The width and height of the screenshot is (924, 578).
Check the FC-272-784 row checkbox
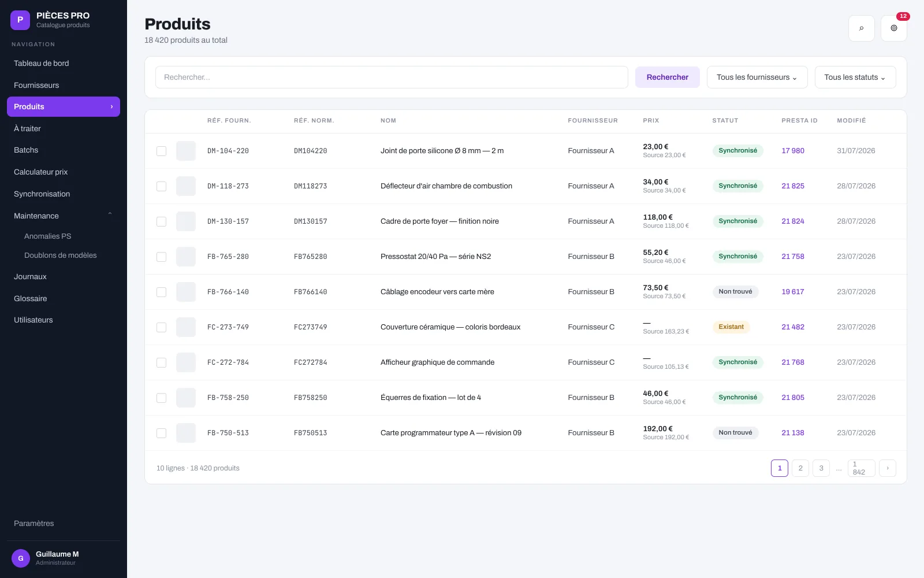(x=161, y=362)
